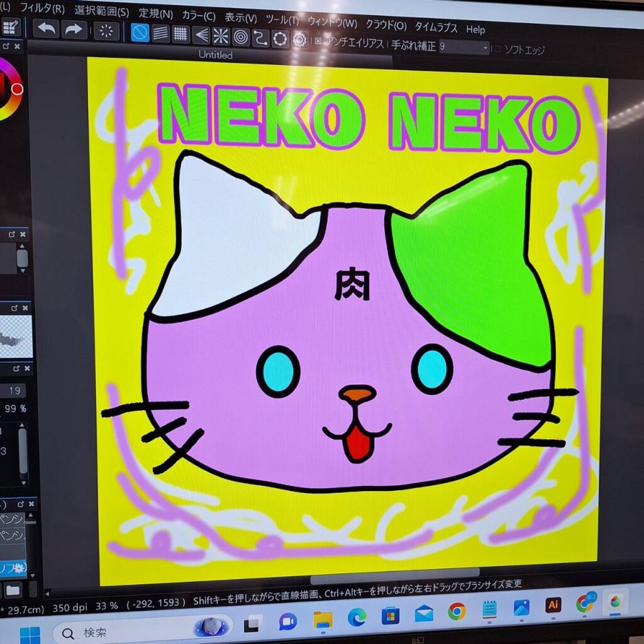The image size is (644, 644).
Task: Click the Redo arrow button
Action: click(x=74, y=30)
